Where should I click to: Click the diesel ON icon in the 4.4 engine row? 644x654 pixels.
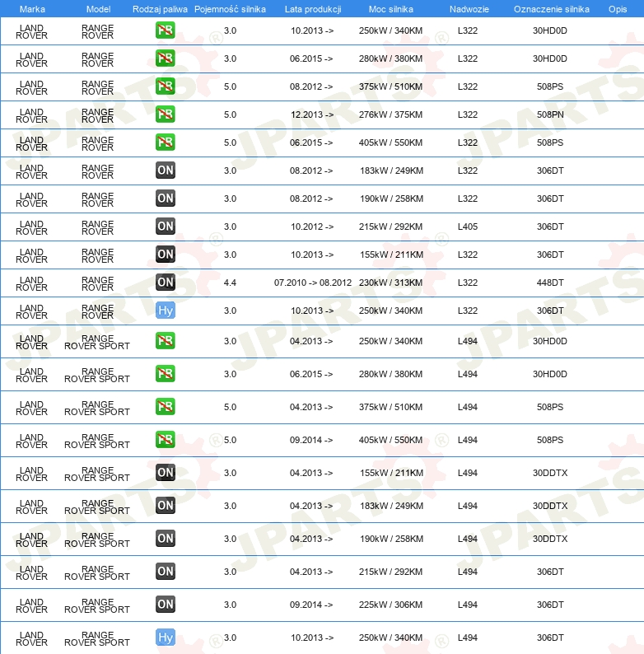pyautogui.click(x=165, y=283)
